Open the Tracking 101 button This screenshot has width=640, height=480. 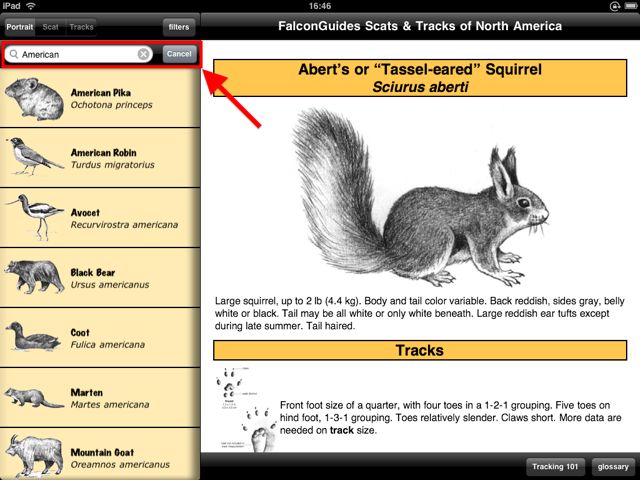point(555,467)
